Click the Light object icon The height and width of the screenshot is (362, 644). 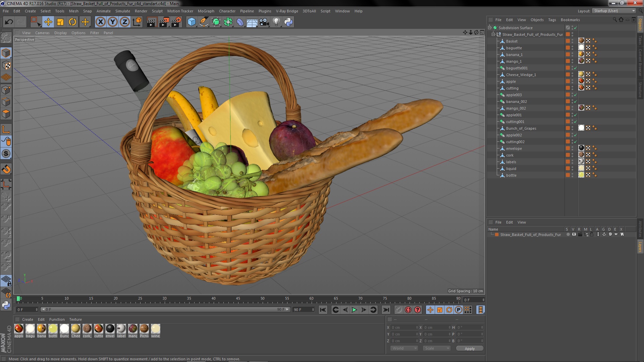pos(276,22)
